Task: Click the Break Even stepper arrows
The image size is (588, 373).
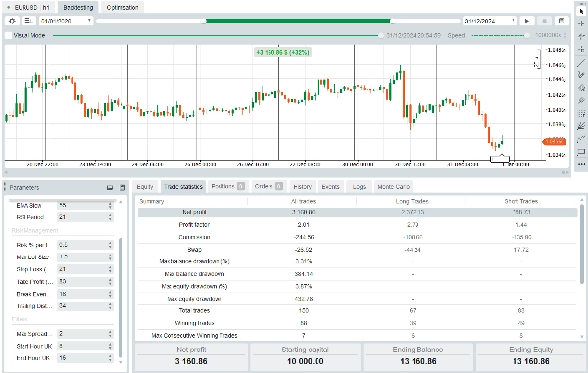Action: (110, 294)
